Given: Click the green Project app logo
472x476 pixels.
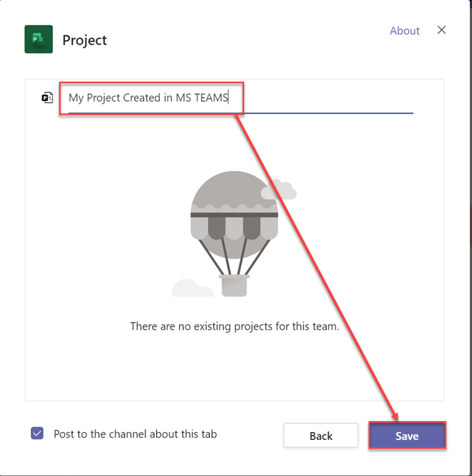Looking at the screenshot, I should 38,39.
